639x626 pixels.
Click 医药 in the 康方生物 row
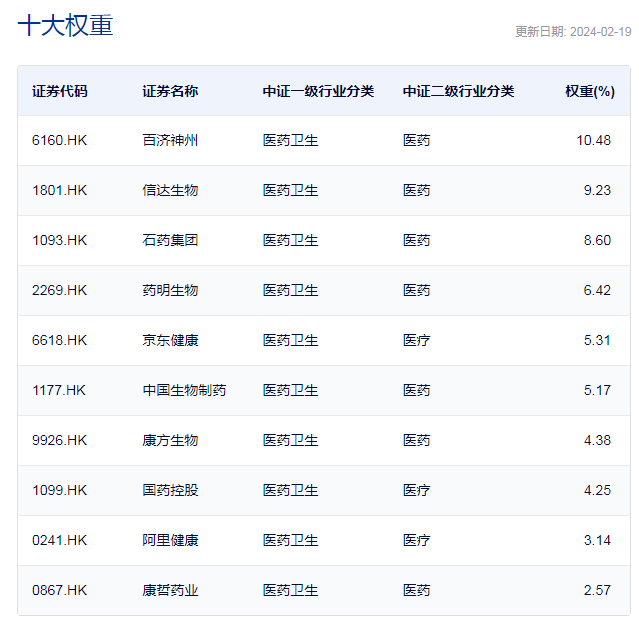(416, 441)
